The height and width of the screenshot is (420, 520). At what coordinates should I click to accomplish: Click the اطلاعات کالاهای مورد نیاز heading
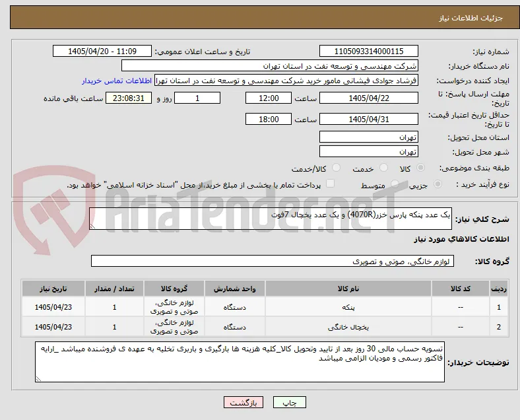pos(461,239)
